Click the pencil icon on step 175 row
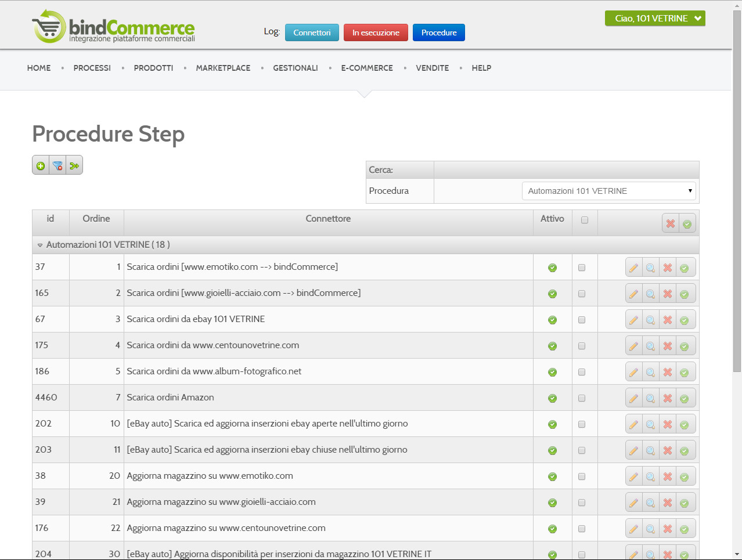742x560 pixels. coord(634,346)
